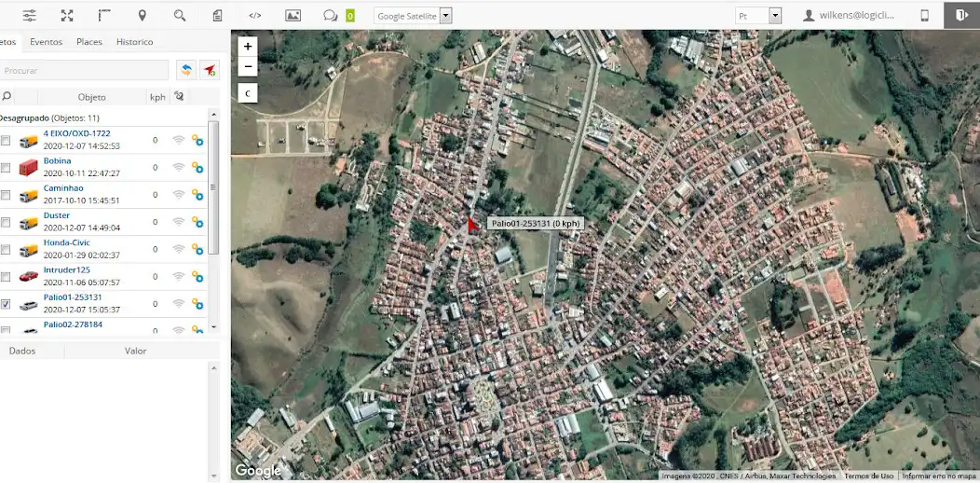Image resolution: width=980 pixels, height=483 pixels.
Task: Click the green chat counter badge
Action: point(350,16)
